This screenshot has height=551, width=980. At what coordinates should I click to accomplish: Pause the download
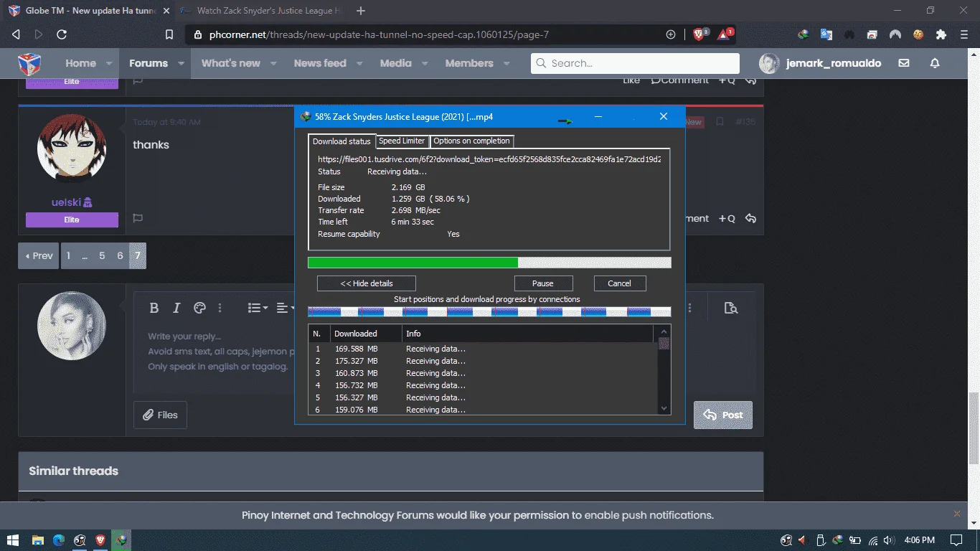[543, 283]
